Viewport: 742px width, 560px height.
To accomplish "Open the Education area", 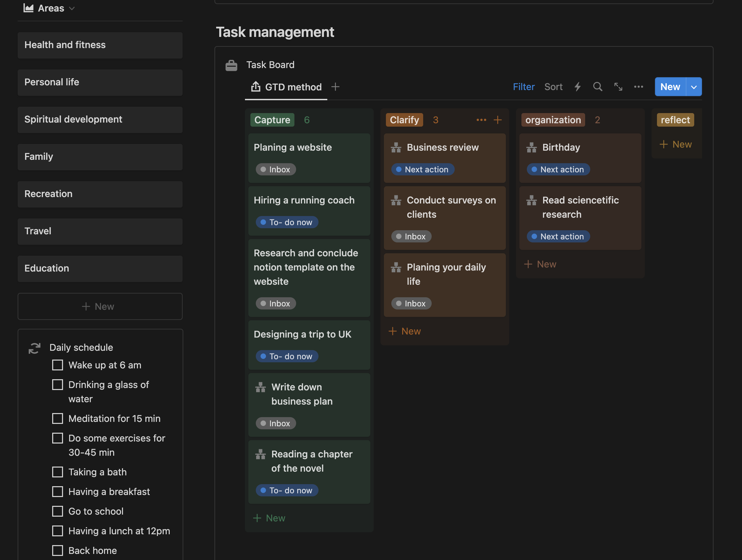I will click(100, 268).
